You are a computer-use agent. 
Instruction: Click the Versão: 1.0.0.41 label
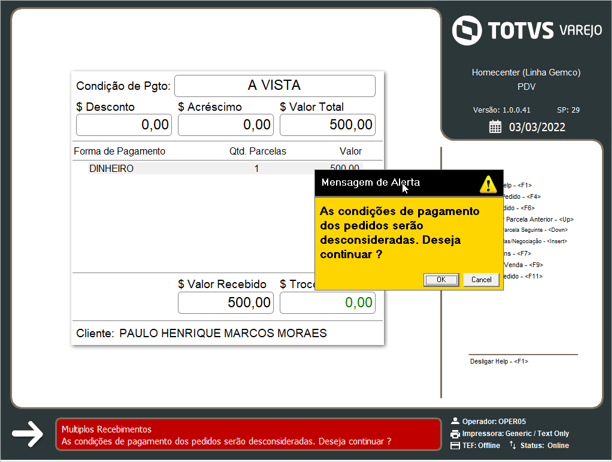click(502, 110)
